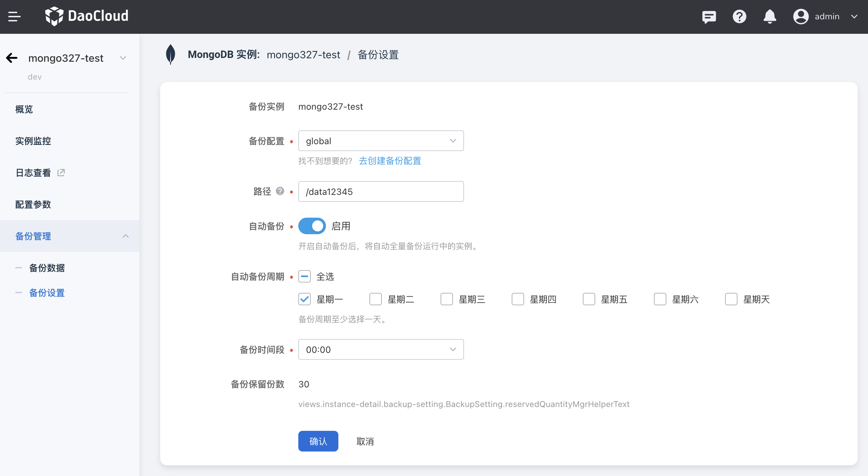
Task: Click the admin user avatar icon
Action: click(x=801, y=16)
